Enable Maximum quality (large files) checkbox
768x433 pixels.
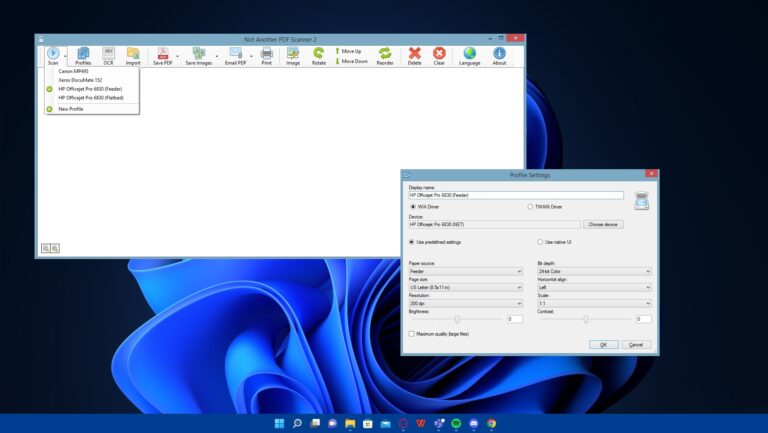pos(412,334)
